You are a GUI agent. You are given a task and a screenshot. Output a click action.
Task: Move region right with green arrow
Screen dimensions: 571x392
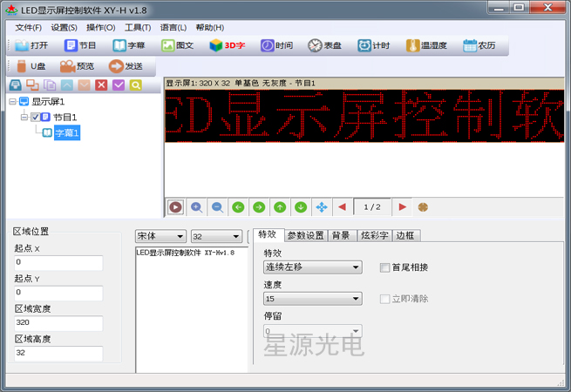coord(259,207)
